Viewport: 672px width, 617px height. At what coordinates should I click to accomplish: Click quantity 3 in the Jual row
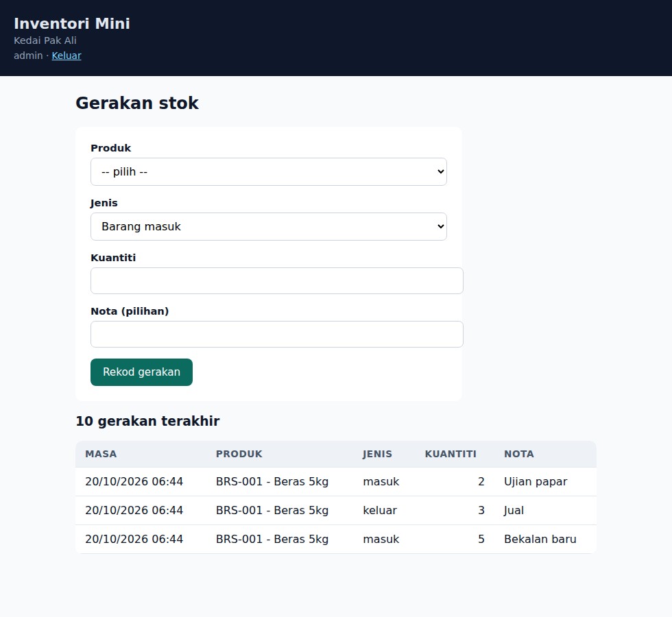[x=481, y=510]
